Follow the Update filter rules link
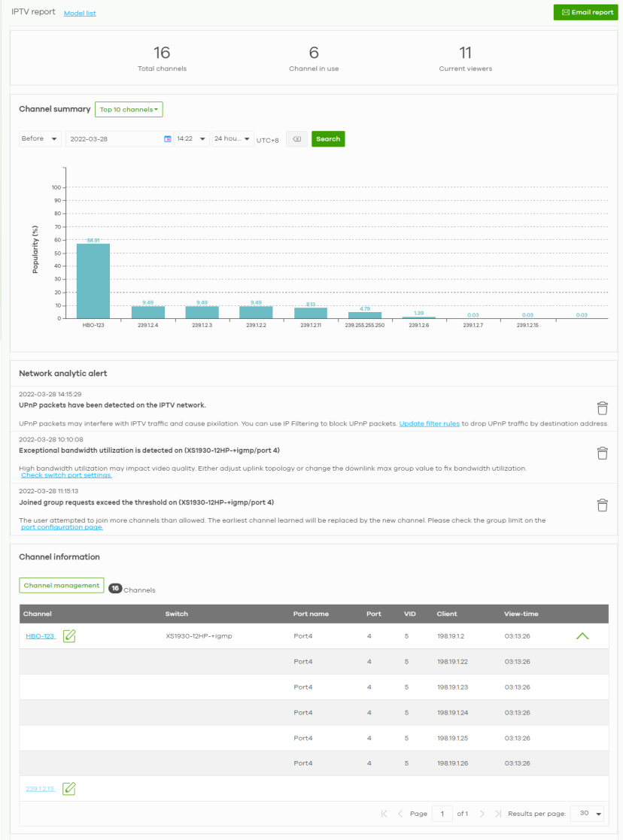 coord(429,424)
